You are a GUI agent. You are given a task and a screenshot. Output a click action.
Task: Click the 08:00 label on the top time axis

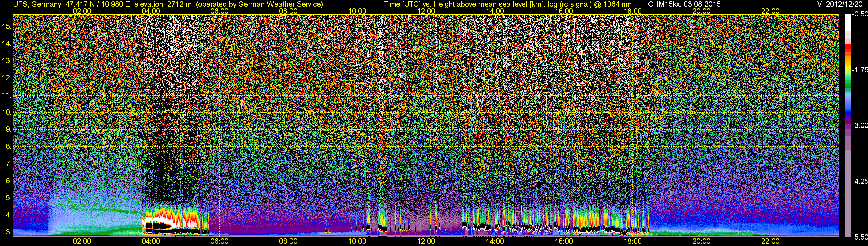[288, 11]
